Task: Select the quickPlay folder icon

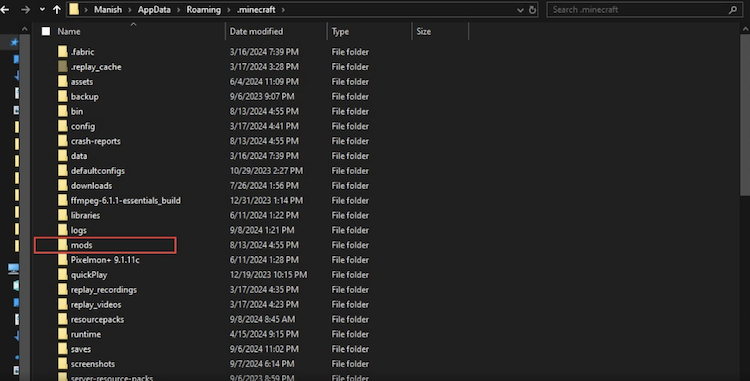Action: tap(63, 274)
